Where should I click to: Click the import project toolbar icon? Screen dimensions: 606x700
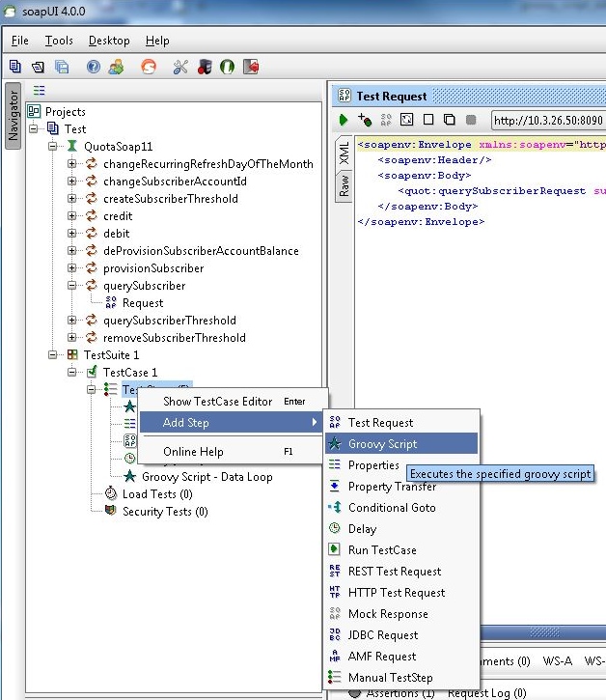point(38,68)
